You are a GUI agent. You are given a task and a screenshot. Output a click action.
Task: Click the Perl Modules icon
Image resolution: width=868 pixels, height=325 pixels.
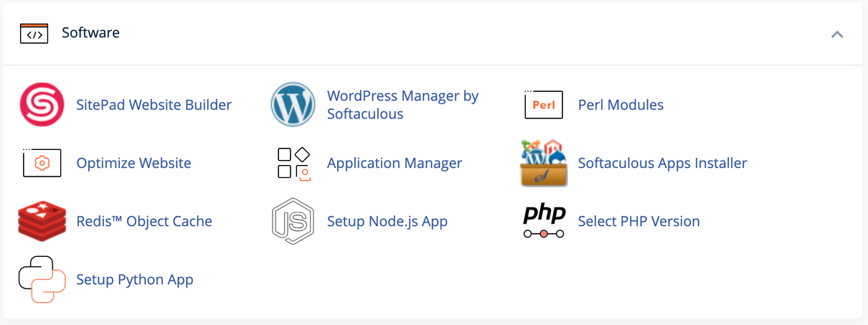coord(544,105)
